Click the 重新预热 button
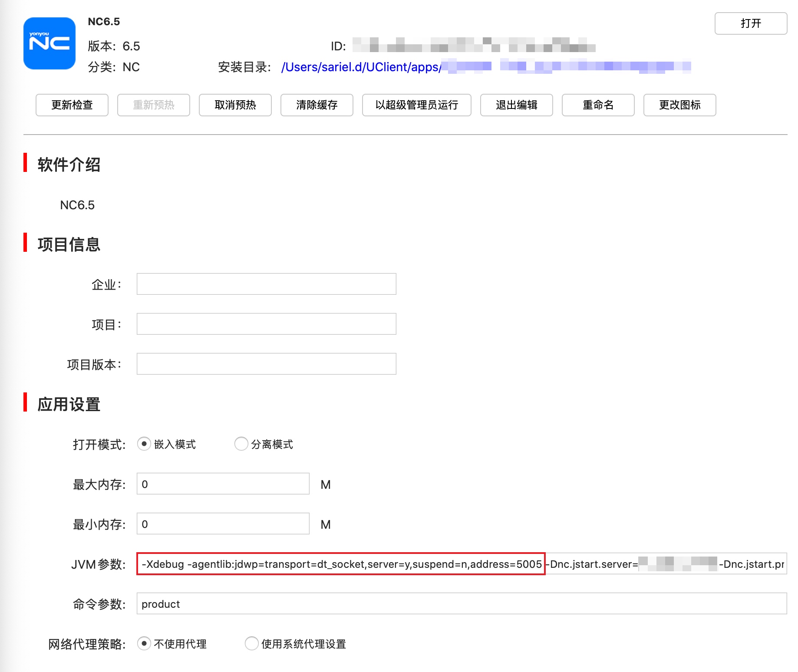This screenshot has height=672, width=798. [x=154, y=105]
